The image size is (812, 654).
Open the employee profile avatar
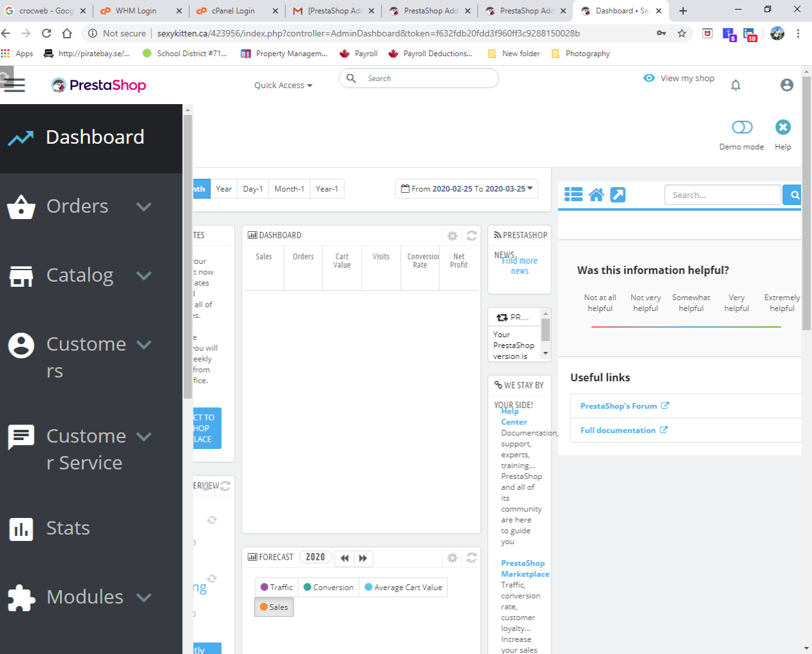[787, 85]
